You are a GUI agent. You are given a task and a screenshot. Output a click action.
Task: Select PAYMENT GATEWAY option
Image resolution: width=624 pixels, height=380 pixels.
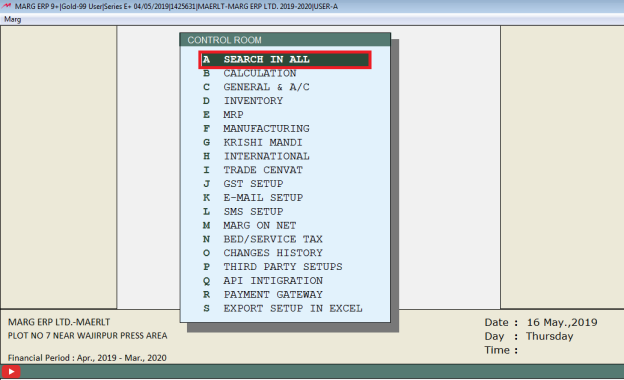point(273,294)
